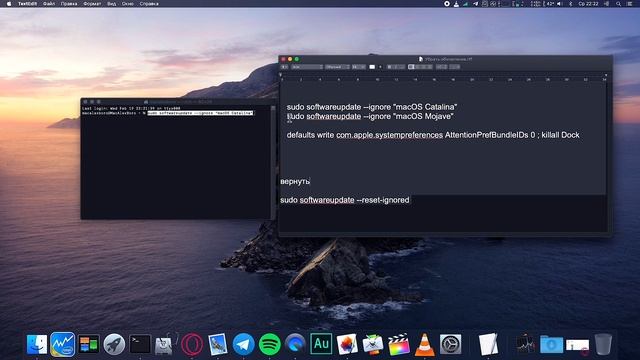Open Spotlight search in menu bar
This screenshot has width=640, height=360.
(619, 4)
